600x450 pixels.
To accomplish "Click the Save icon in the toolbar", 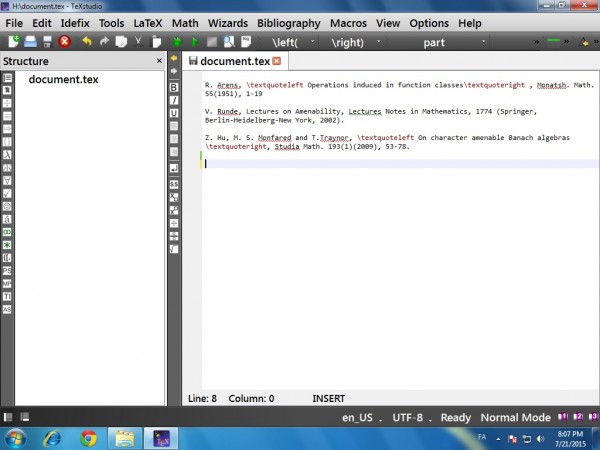I will [47, 42].
